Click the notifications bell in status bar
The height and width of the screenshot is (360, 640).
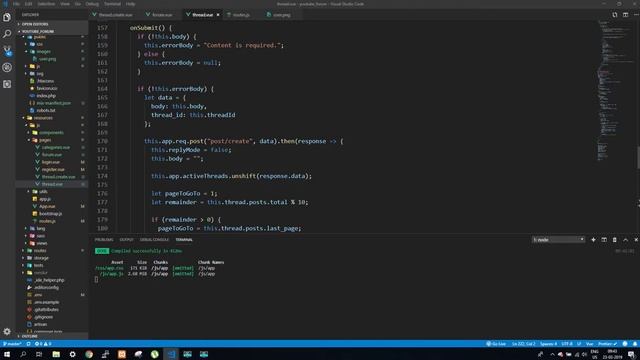click(x=635, y=344)
